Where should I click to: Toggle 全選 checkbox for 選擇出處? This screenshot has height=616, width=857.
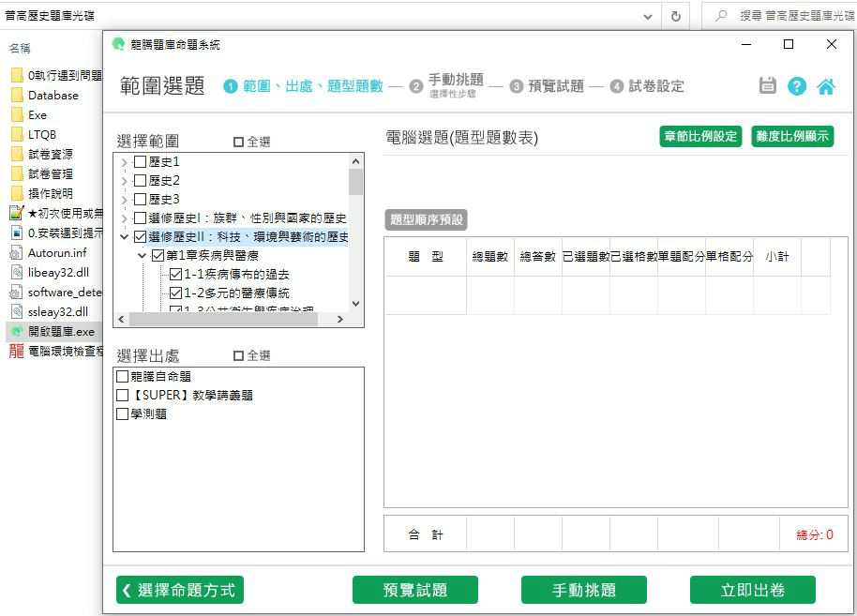click(x=238, y=356)
